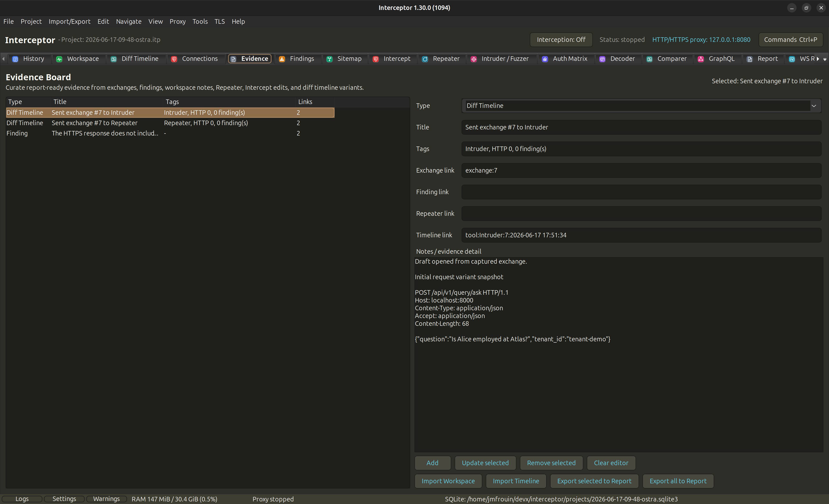Click the Findings tab warning icon
This screenshot has height=504, width=829.
click(x=282, y=59)
